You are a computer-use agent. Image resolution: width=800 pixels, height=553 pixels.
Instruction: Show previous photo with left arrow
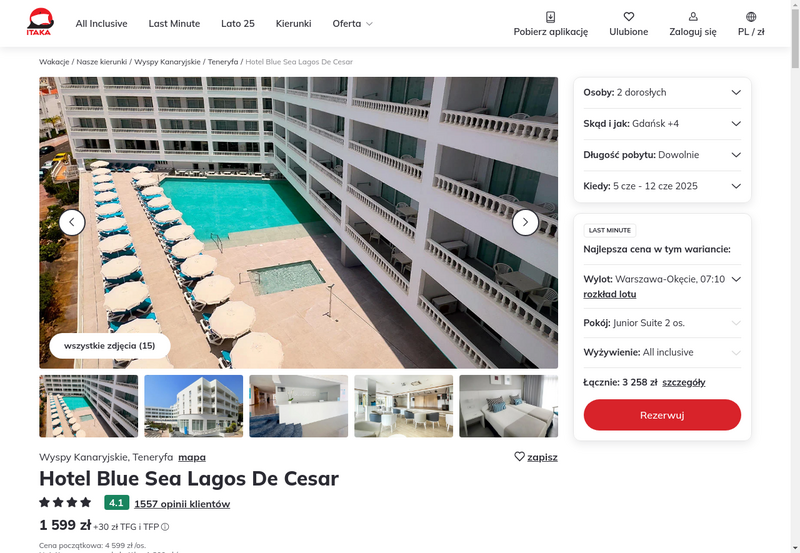pos(72,222)
